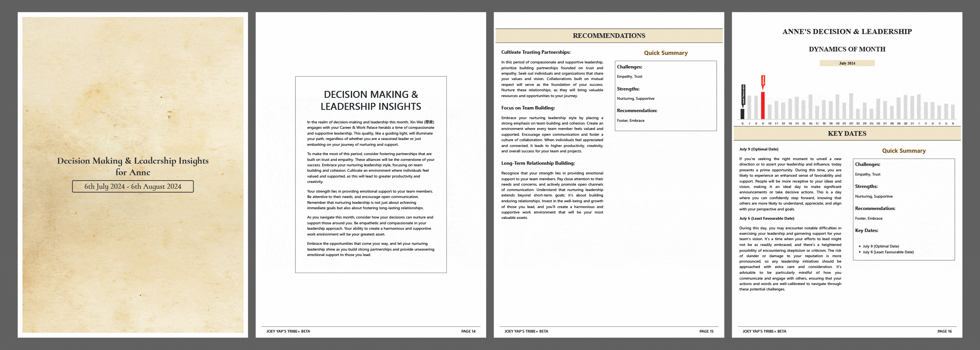The height and width of the screenshot is (350, 980).
Task: Click the Cultivate Trusting Partnerships heading
Action: 535,52
